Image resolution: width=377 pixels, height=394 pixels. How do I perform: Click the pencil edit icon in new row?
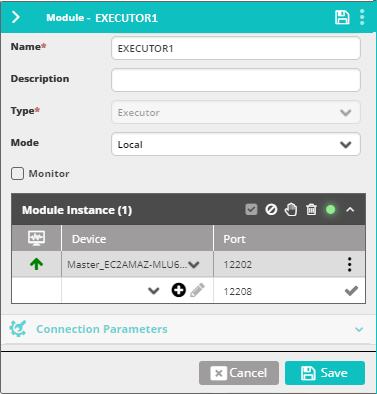click(197, 290)
